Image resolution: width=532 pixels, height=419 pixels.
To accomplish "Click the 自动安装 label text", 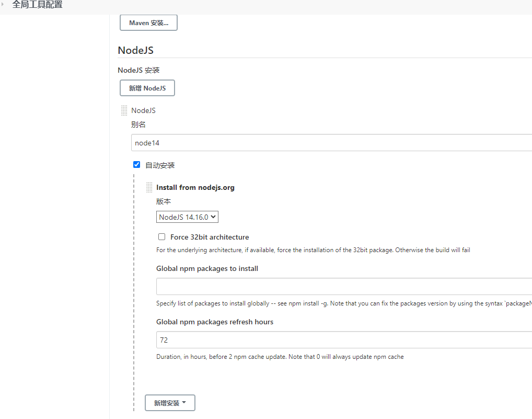I will [x=160, y=165].
